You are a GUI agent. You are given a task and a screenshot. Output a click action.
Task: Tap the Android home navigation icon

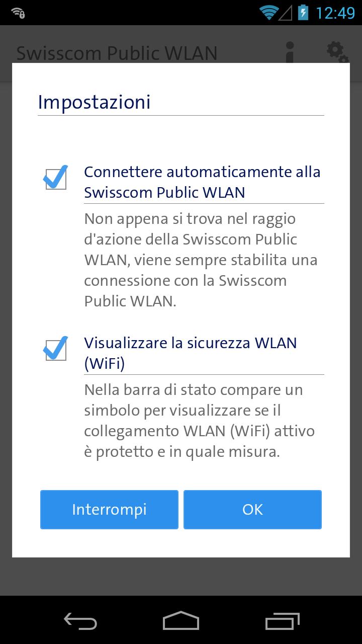(x=181, y=621)
